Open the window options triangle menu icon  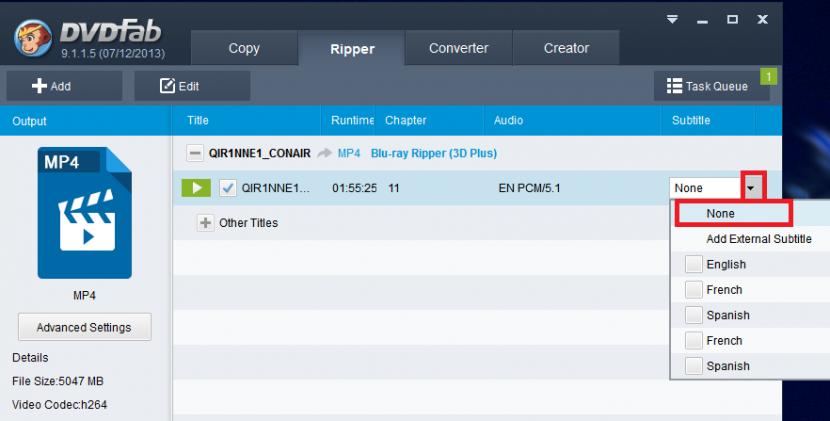tap(672, 20)
